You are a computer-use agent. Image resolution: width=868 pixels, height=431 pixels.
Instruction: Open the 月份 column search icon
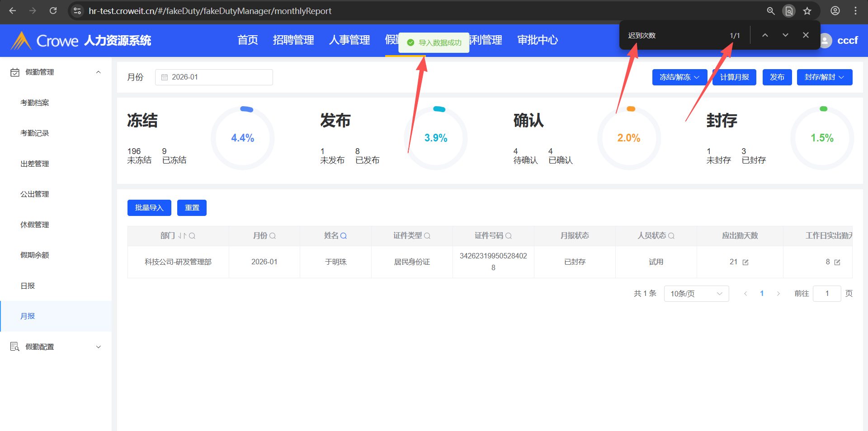[x=273, y=236]
